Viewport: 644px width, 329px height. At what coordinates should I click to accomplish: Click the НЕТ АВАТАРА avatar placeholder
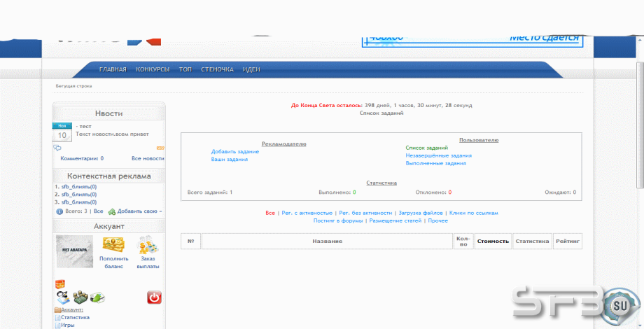point(74,251)
